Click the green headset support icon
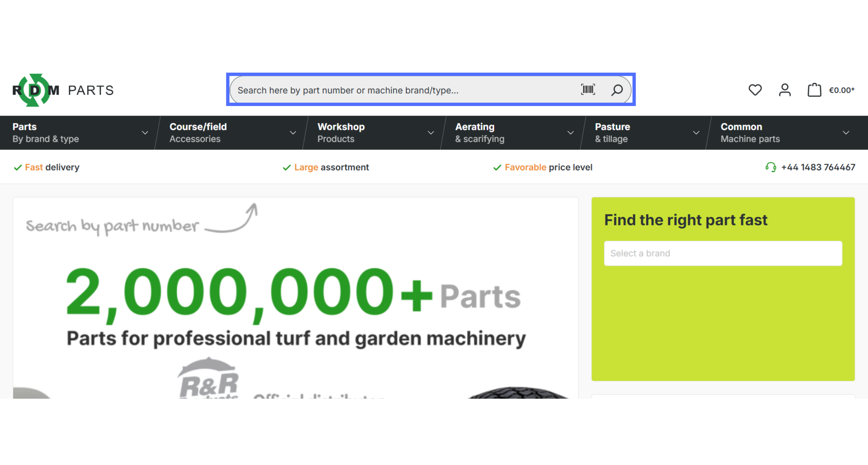Image resolution: width=868 pixels, height=465 pixels. 771,167
